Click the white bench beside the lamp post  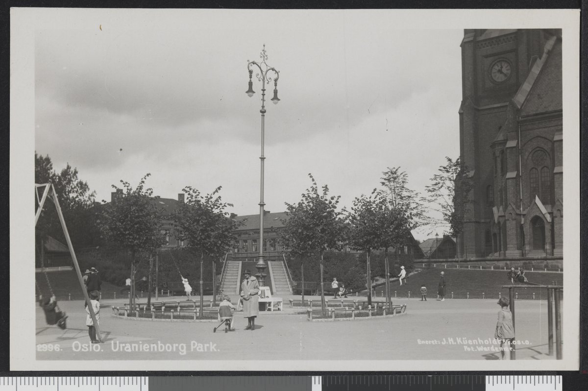[269, 299]
